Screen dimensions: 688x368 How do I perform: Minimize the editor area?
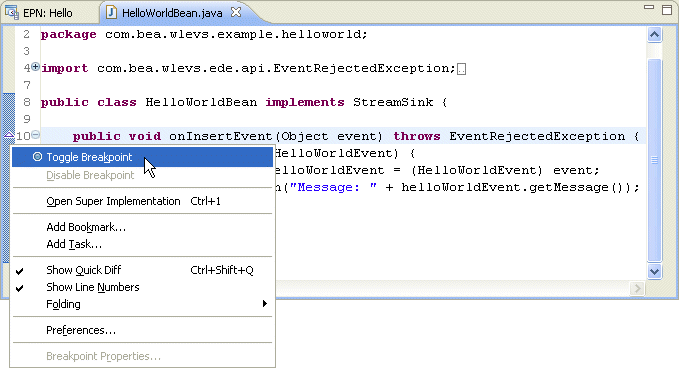pos(649,7)
